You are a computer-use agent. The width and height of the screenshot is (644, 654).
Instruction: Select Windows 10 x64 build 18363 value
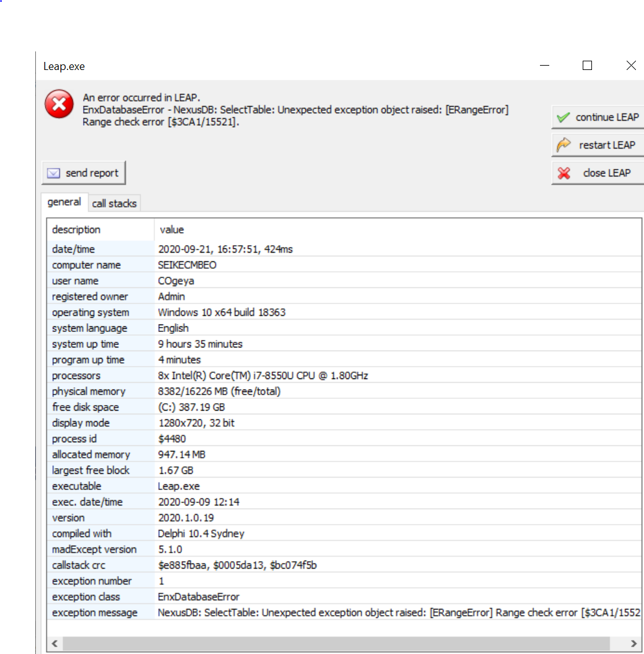click(x=222, y=312)
